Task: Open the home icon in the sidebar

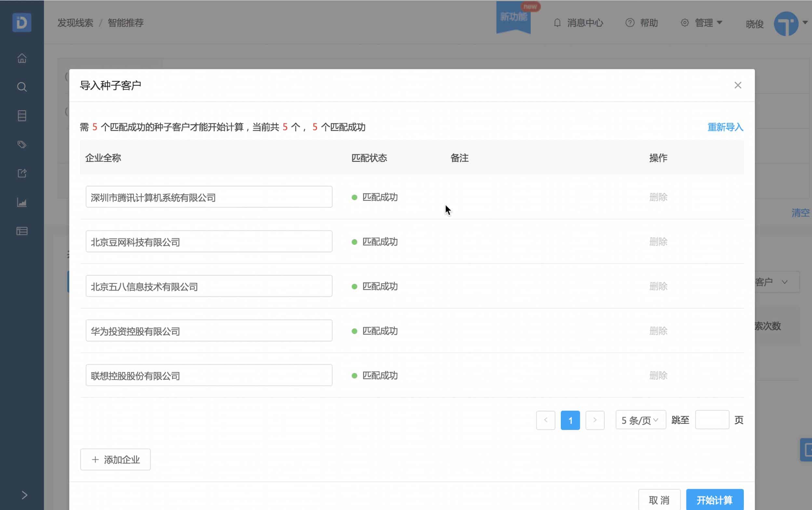Action: [x=22, y=58]
